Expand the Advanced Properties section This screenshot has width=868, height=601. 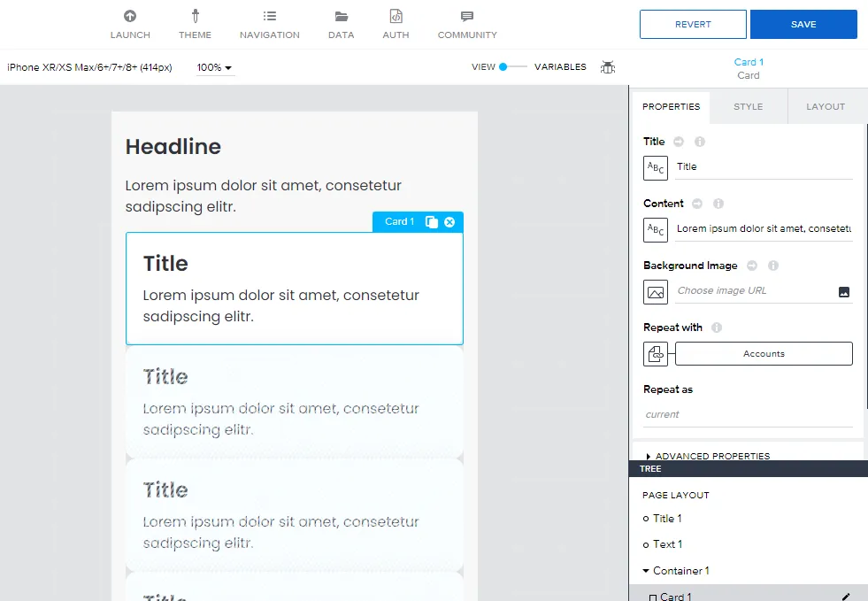tap(708, 456)
